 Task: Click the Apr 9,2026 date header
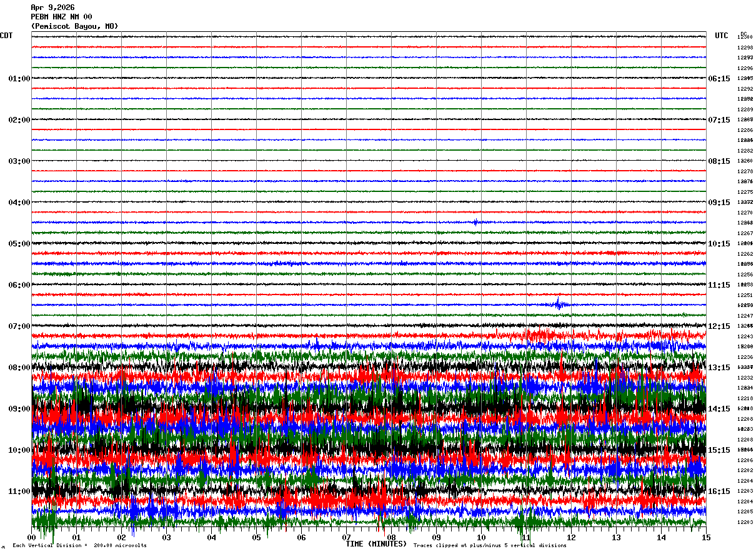[52, 8]
